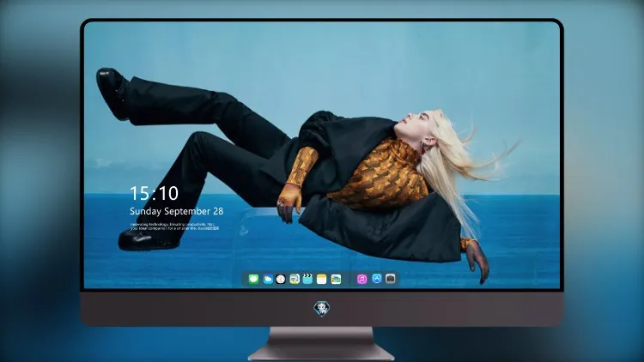Click the Sunday September 28 date text
Viewport: 644px width, 362px height.
click(177, 211)
